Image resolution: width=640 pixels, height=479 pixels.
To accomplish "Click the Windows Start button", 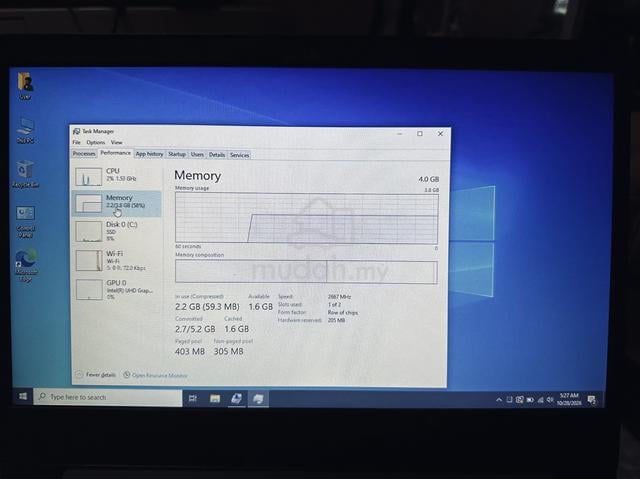I will pos(23,397).
